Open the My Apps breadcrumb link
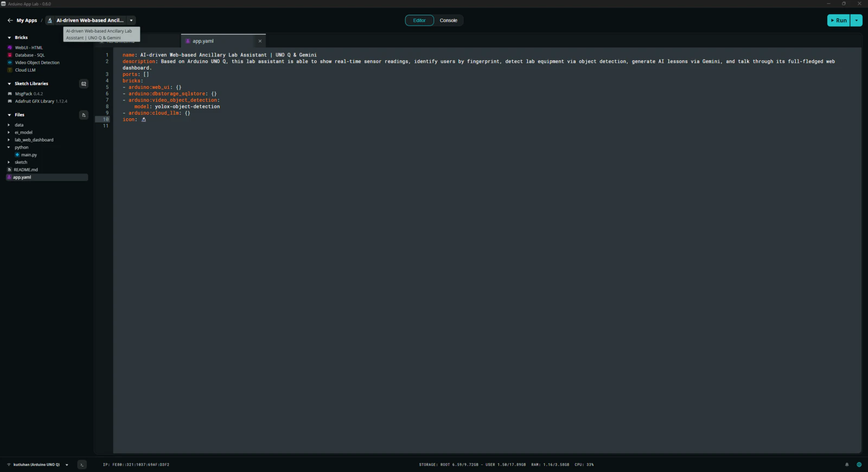 [x=27, y=21]
